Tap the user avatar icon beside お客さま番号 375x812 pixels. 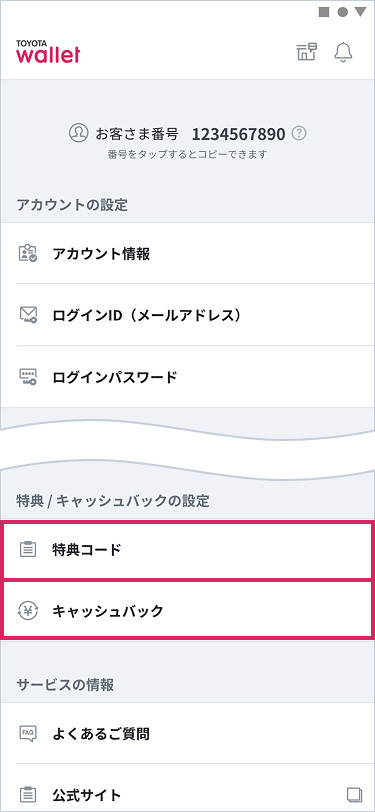pyautogui.click(x=78, y=134)
